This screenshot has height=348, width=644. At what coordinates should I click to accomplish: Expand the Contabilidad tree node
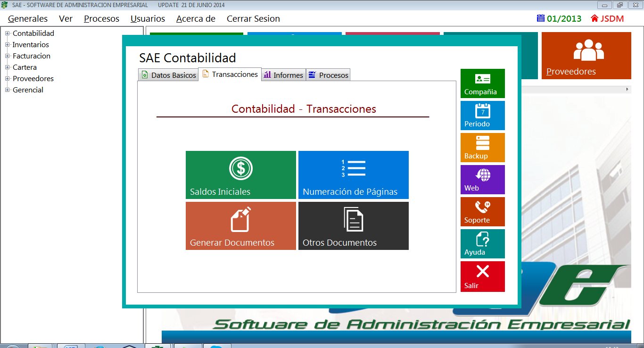point(7,33)
